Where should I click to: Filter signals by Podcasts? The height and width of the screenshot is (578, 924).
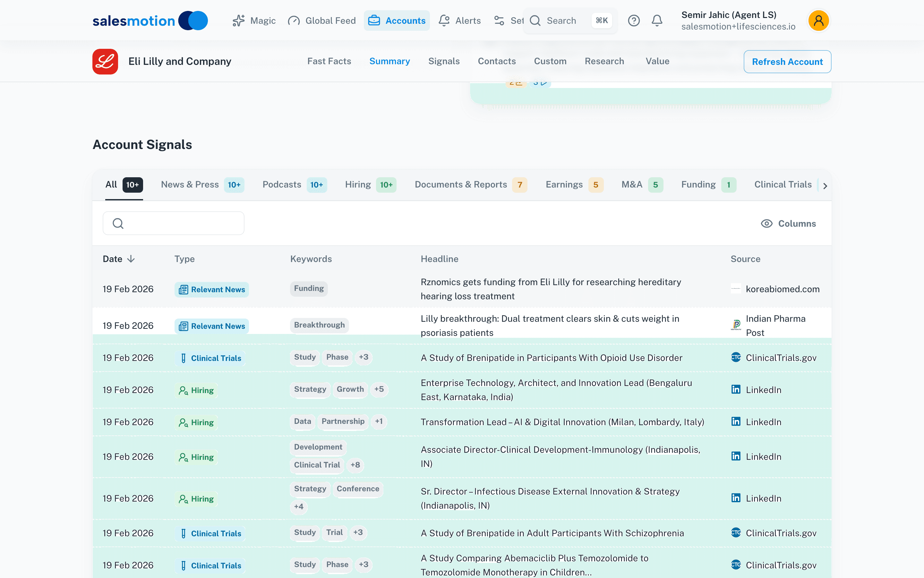pyautogui.click(x=295, y=185)
